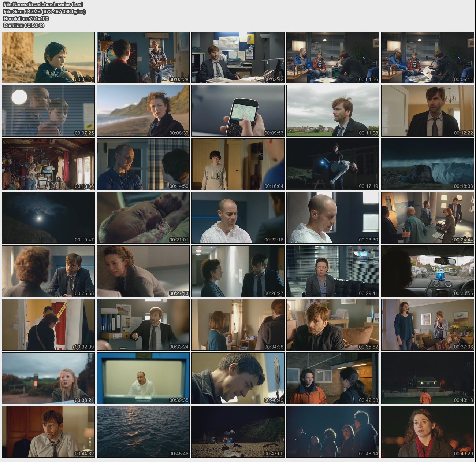Click the Duration 00:50:43 label

click(x=24, y=25)
